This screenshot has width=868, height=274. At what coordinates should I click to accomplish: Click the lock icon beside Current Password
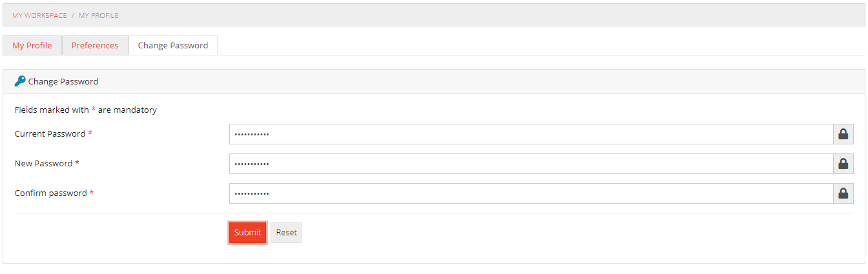pos(843,134)
